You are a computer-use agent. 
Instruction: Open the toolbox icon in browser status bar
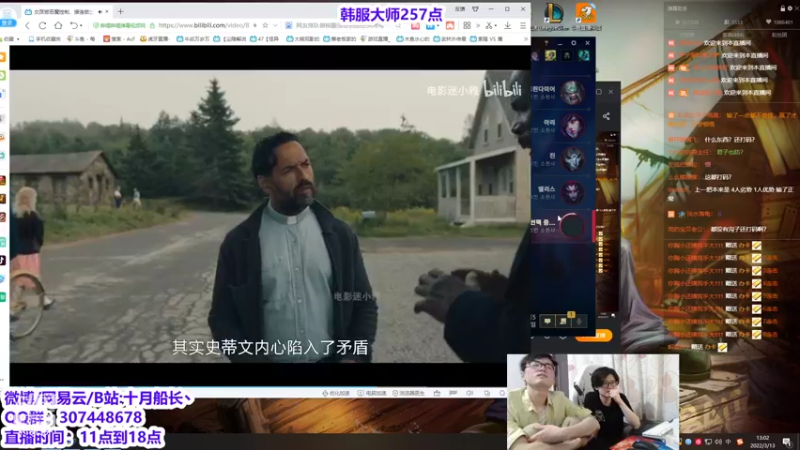tap(437, 393)
